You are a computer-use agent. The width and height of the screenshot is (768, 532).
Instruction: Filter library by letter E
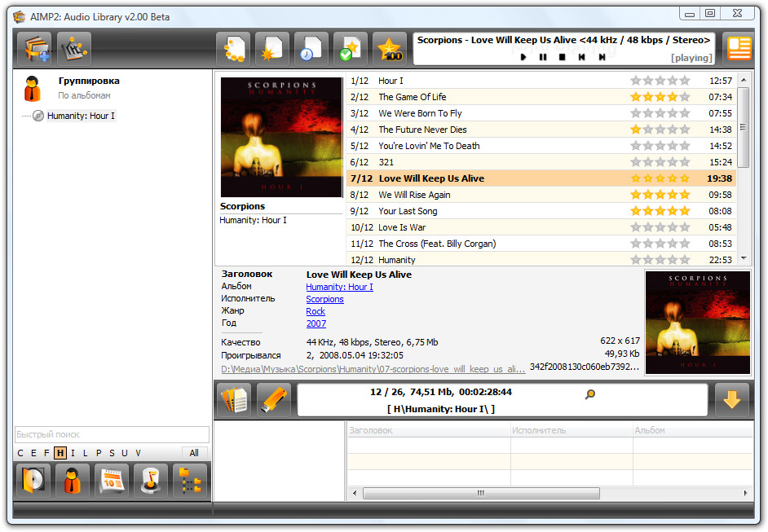pos(33,453)
